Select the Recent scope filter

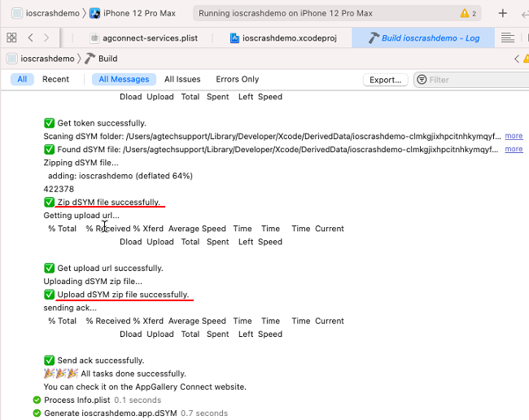click(x=55, y=79)
